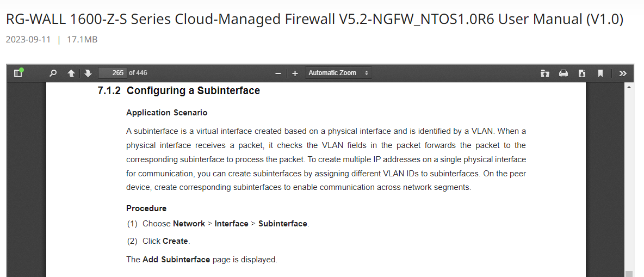Toggle the PDF sidebar panel
The image size is (644, 277).
(x=18, y=73)
